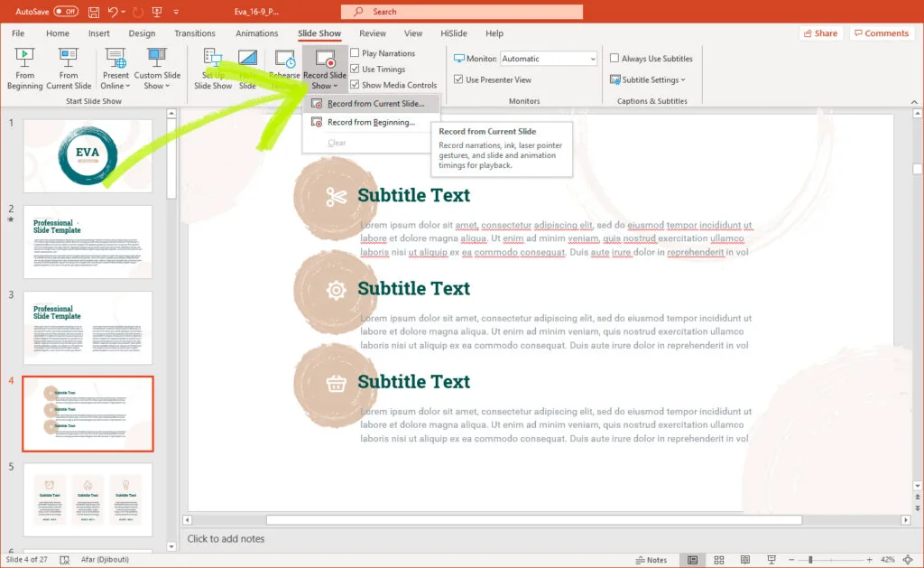Click Slide 4 of 27 indicator

(26, 560)
